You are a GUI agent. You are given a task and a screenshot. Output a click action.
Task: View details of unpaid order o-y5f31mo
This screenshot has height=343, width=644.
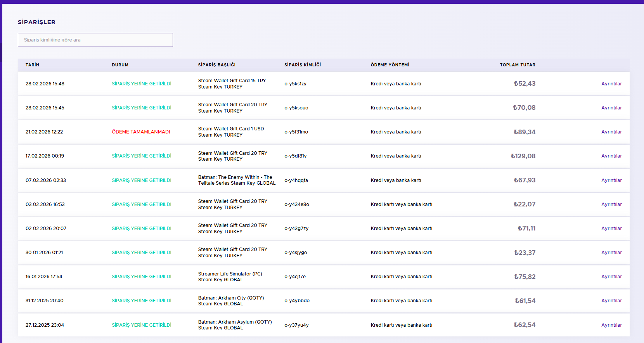click(x=611, y=132)
